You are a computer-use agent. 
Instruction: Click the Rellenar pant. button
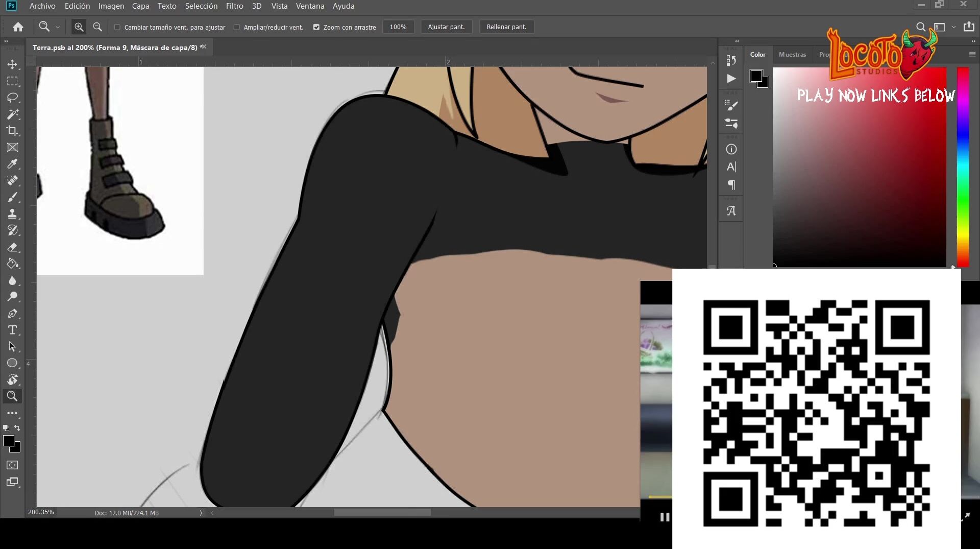click(x=506, y=27)
